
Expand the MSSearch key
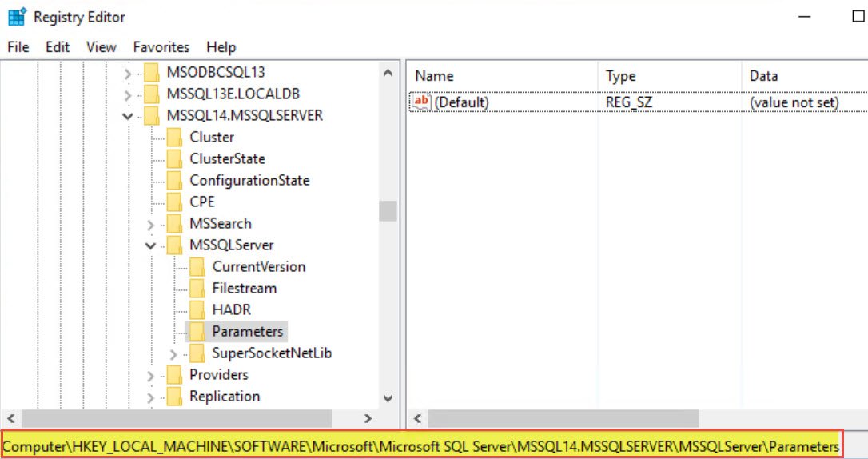150,224
